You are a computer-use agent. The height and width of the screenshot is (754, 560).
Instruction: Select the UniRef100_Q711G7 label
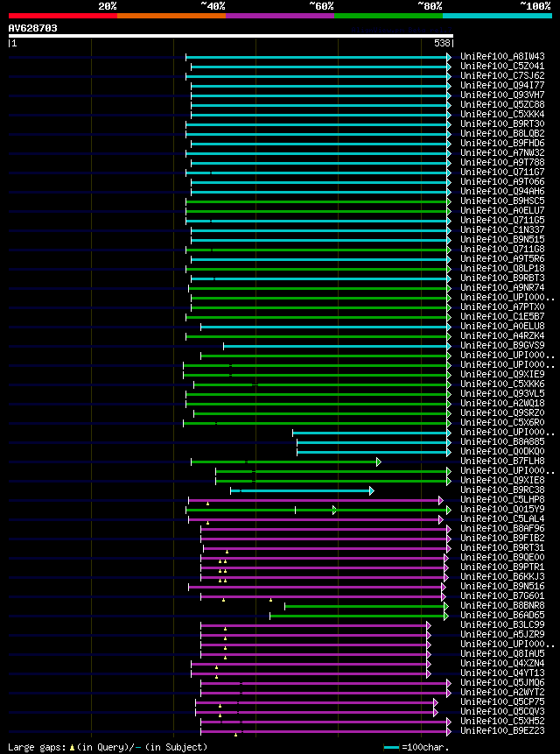pyautogui.click(x=502, y=173)
